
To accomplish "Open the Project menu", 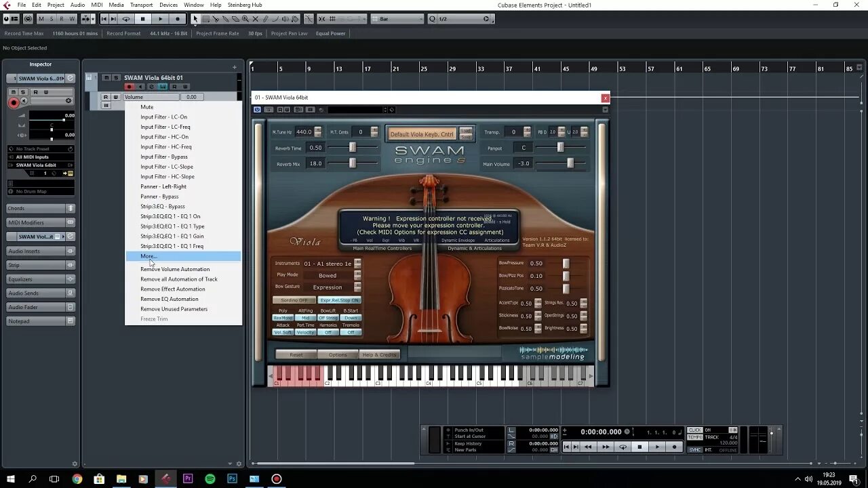I will tap(56, 5).
